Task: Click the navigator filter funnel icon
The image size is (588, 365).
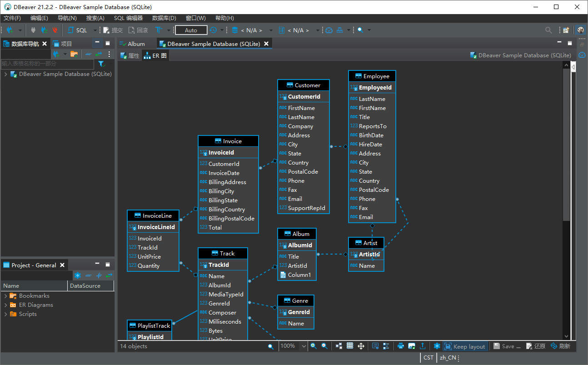Action: pyautogui.click(x=101, y=64)
